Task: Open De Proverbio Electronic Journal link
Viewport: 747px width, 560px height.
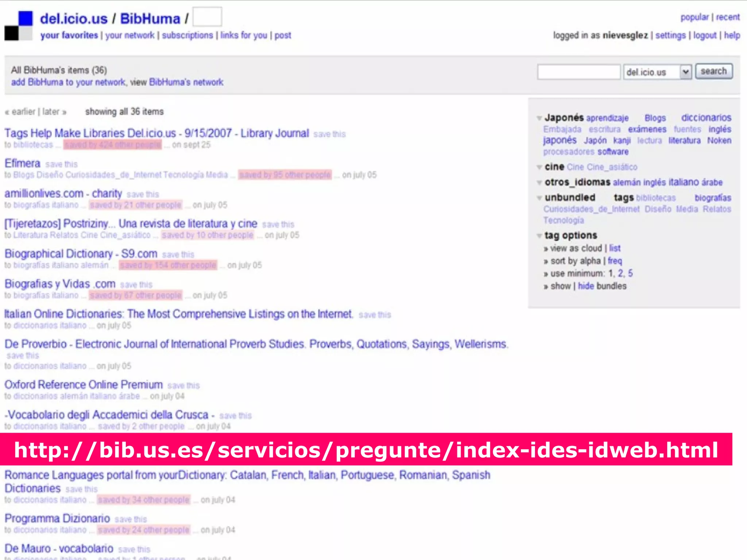Action: pos(256,344)
